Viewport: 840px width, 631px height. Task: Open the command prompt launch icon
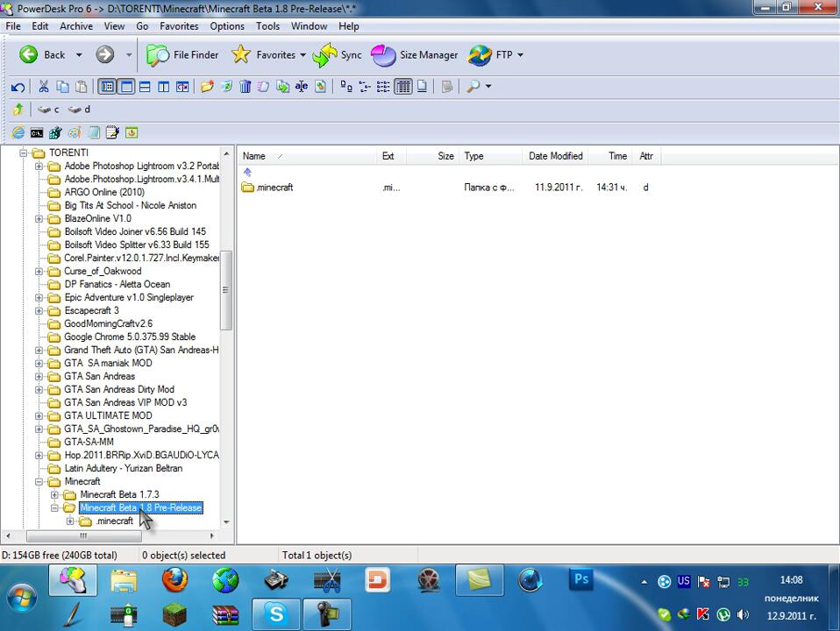(37, 133)
